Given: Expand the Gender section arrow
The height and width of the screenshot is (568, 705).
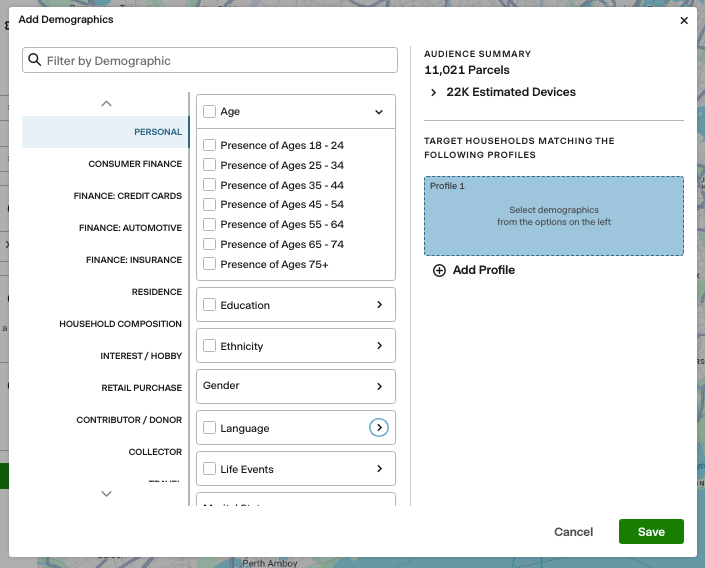Looking at the screenshot, I should pyautogui.click(x=379, y=386).
